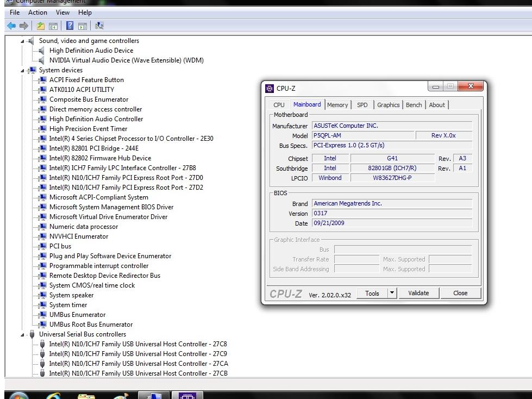The height and width of the screenshot is (399, 532).
Task: Select Microsoft System Management BIOS Driver
Action: [x=111, y=207]
